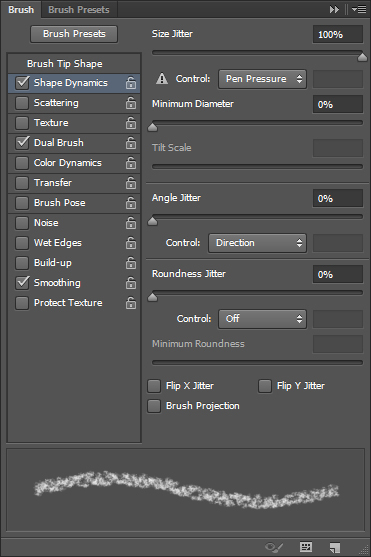The width and height of the screenshot is (371, 557).
Task: Open the roundness control dropdown set to Off
Action: click(262, 319)
